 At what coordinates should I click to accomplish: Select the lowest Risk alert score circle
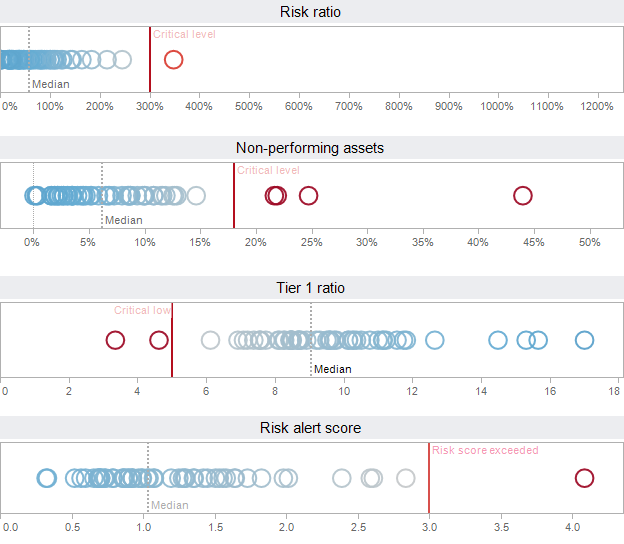pos(46,478)
